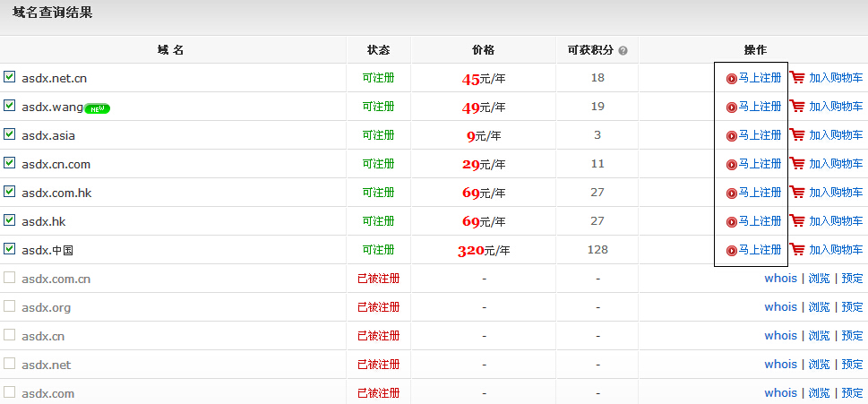This screenshot has width=868, height=404.
Task: Click the red register icon for asdx.中国
Action: [732, 251]
